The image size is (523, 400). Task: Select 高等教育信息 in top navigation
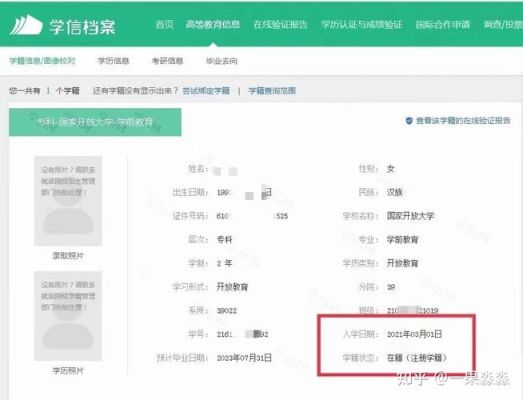tap(213, 24)
